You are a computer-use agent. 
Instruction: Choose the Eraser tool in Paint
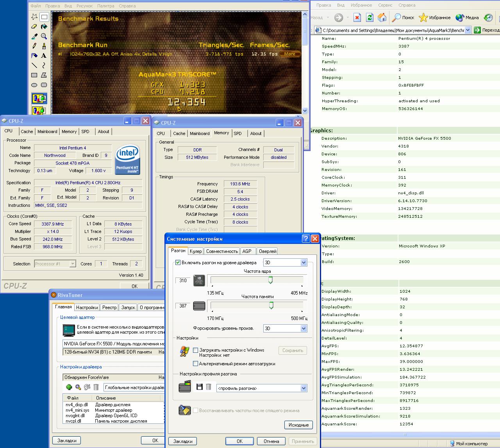[34, 27]
